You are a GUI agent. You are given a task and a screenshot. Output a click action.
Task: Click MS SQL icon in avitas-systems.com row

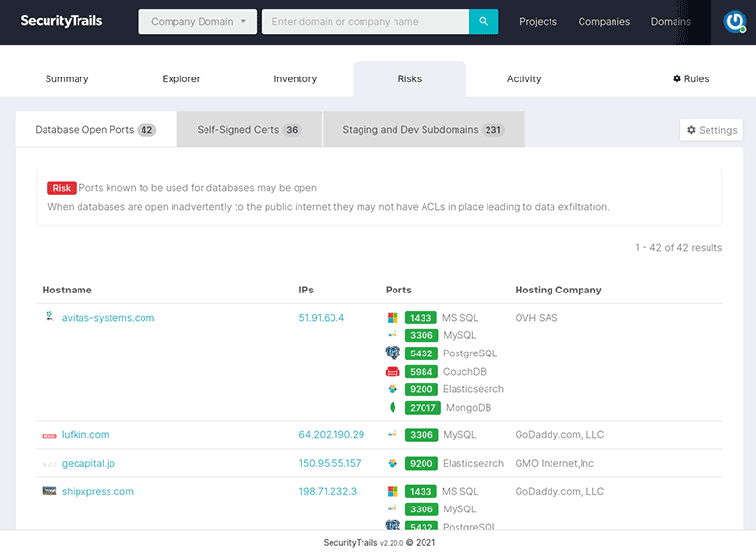393,318
